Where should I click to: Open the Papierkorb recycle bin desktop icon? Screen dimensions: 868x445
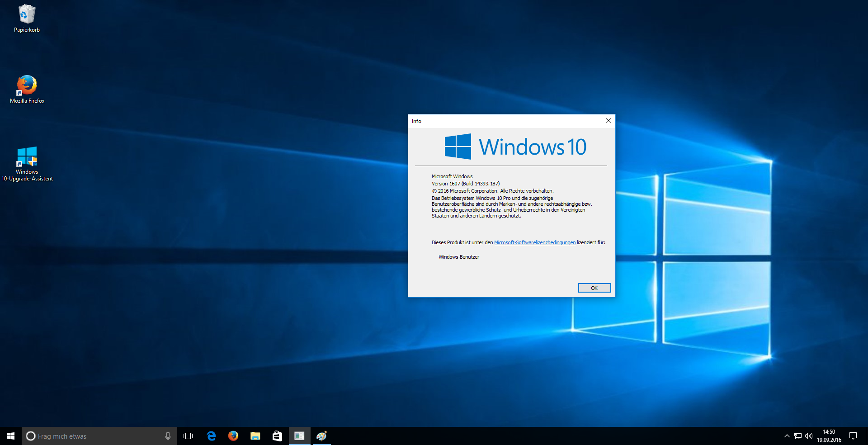27,19
